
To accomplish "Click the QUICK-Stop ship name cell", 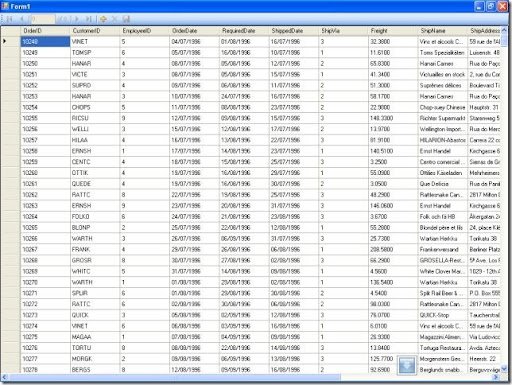I will [x=443, y=315].
